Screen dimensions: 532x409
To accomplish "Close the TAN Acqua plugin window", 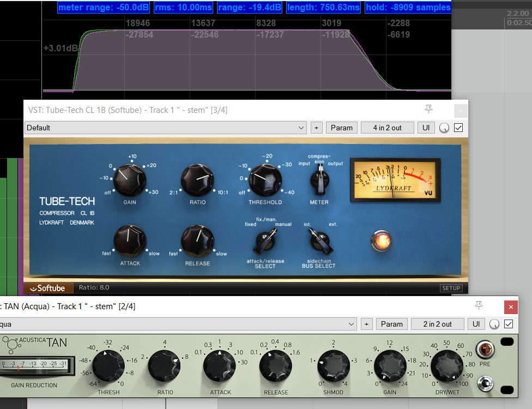I will pos(511,307).
